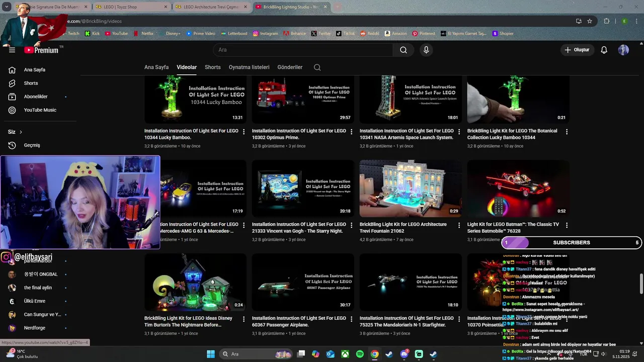644x362 pixels.
Task: Click the YouTube Premium logo
Action: 41,50
